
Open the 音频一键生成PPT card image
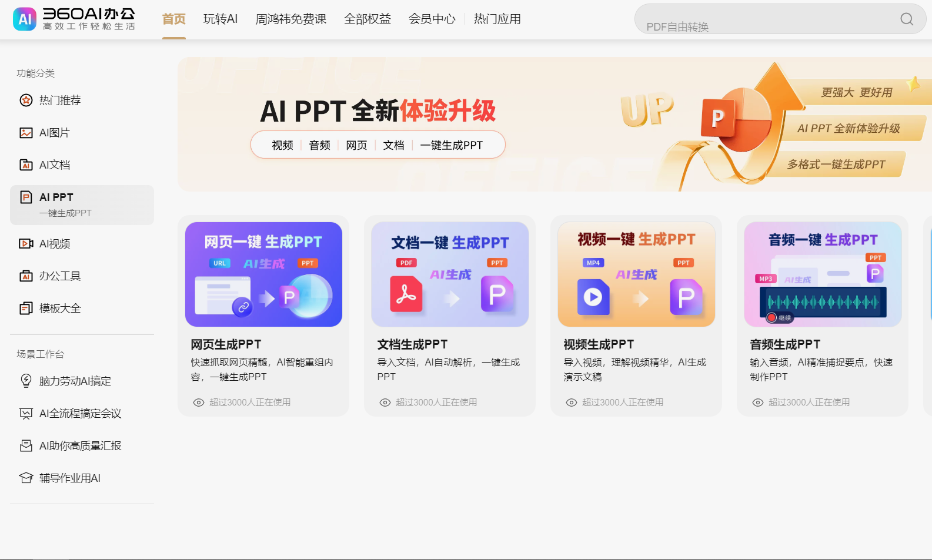[823, 274]
